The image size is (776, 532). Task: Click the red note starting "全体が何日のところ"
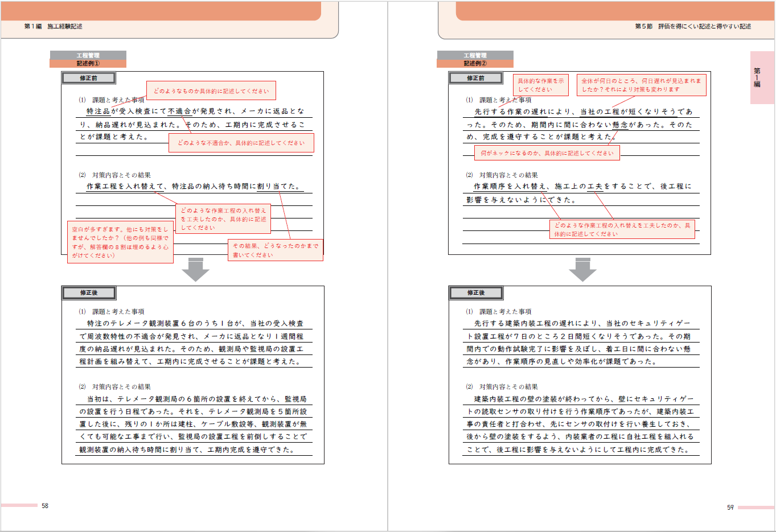[642, 85]
